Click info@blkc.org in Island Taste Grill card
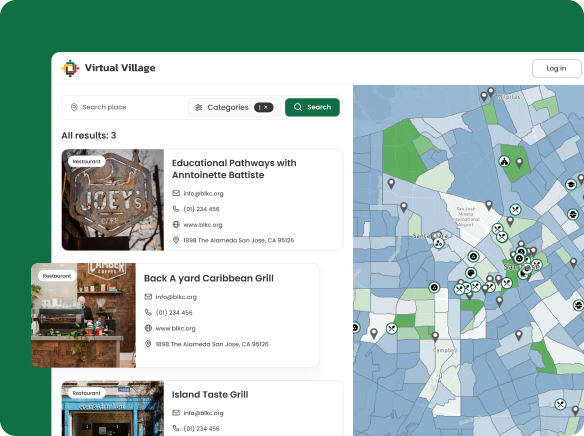 tap(203, 413)
